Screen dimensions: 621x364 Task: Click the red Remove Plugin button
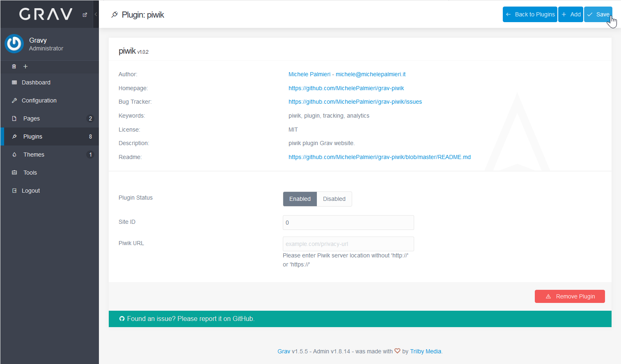(570, 296)
